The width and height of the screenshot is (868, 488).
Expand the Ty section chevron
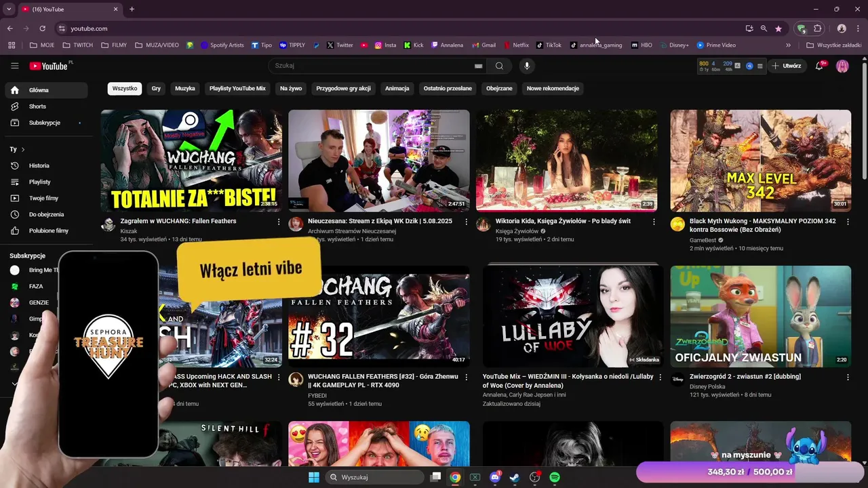[x=22, y=149]
